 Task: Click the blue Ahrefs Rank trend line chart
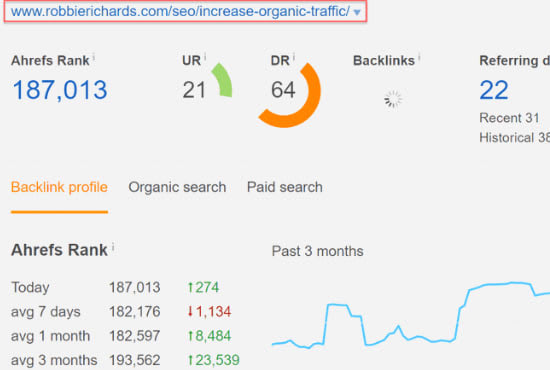pyautogui.click(x=410, y=315)
